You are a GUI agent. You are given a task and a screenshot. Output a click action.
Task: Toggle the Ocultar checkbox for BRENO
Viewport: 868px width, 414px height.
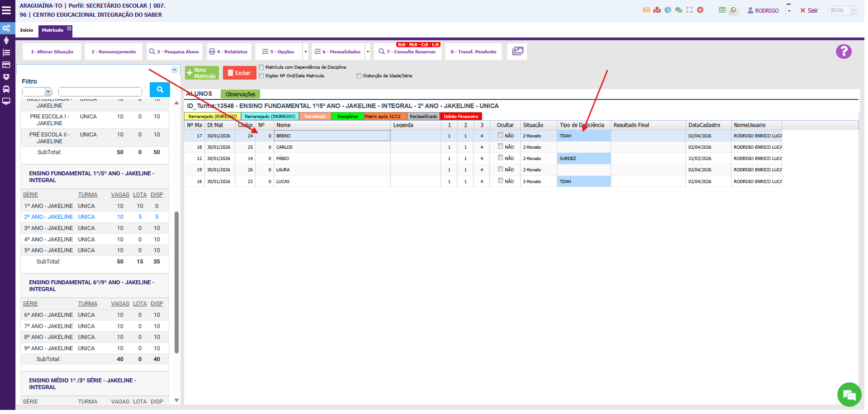pos(500,135)
